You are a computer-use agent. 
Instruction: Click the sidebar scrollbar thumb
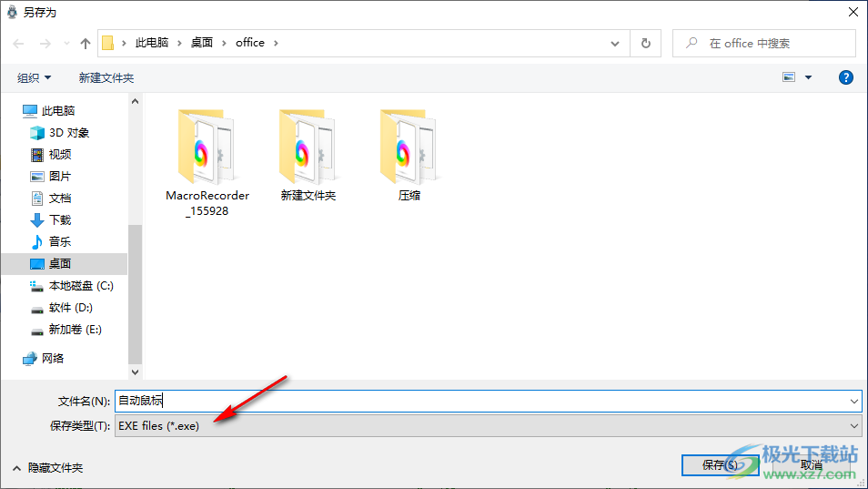(x=135, y=293)
